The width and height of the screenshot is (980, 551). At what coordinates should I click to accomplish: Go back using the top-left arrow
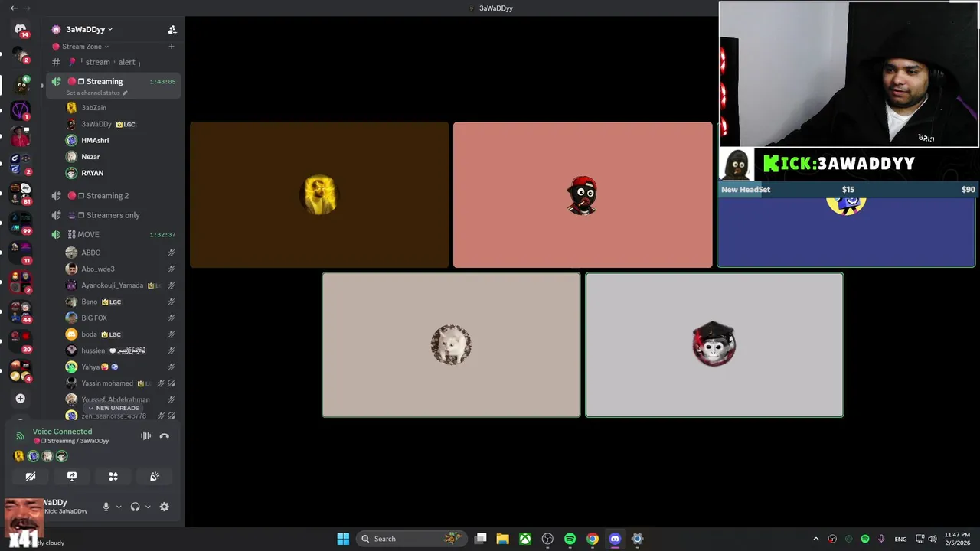coord(14,8)
